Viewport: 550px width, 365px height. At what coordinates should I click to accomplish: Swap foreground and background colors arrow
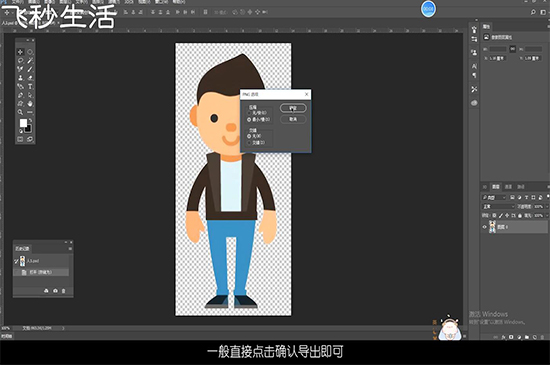point(30,121)
